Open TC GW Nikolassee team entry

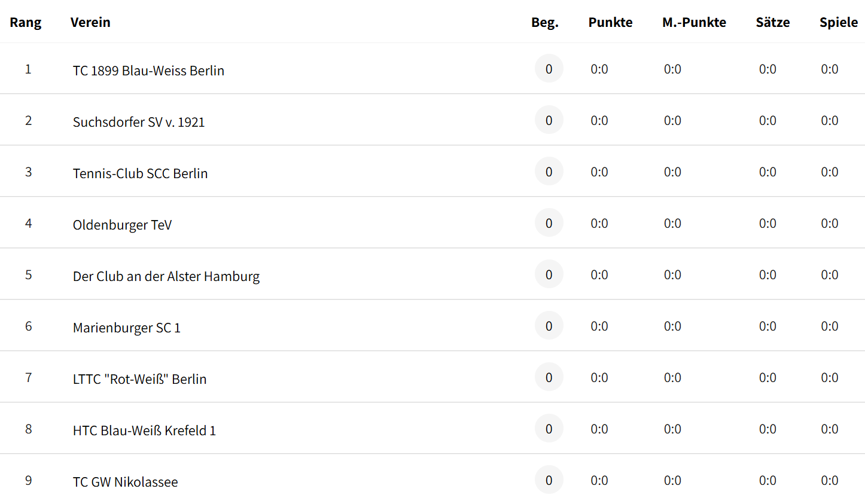125,482
